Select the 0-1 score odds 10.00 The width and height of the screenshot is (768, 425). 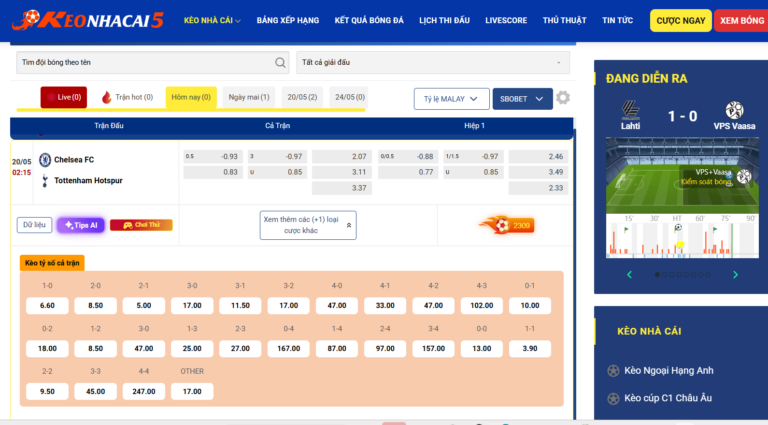(x=530, y=306)
